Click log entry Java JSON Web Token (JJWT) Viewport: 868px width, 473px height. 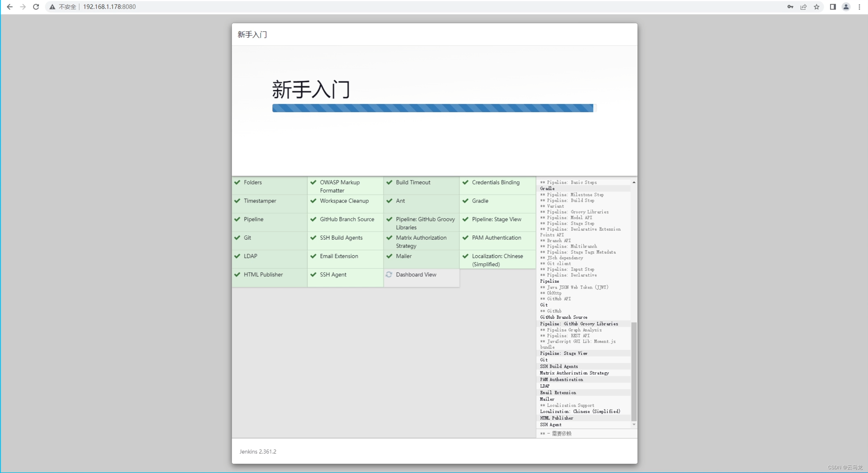point(574,287)
